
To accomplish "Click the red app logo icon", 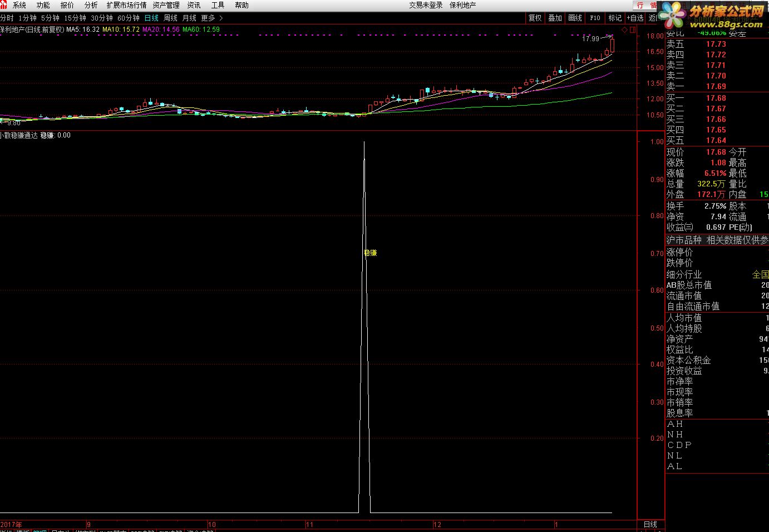I will (4, 5).
